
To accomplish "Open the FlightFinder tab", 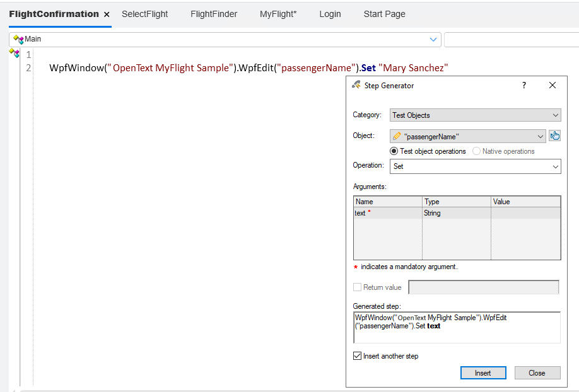I will [214, 14].
